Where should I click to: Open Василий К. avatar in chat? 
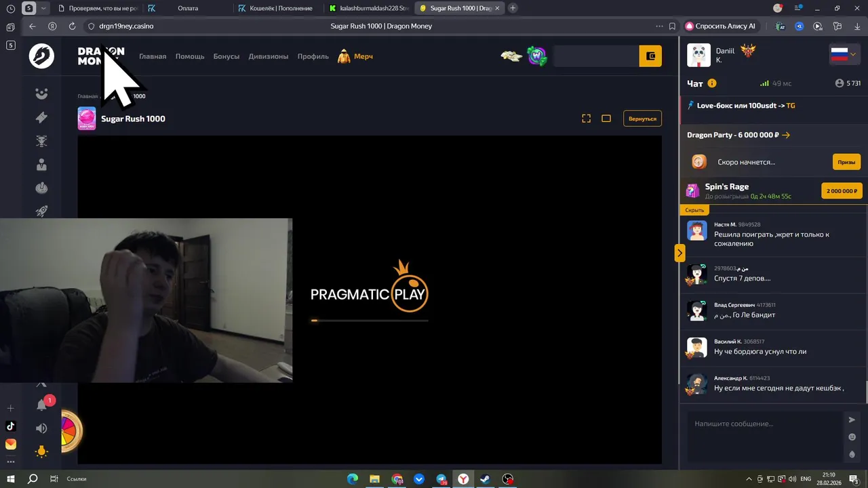[x=697, y=348]
